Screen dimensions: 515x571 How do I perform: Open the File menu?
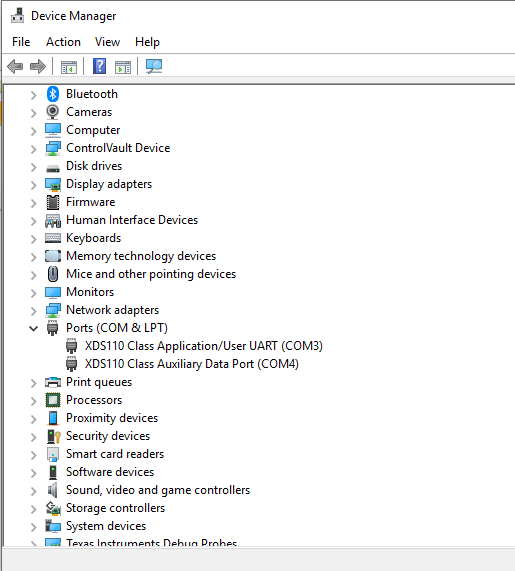tap(21, 42)
